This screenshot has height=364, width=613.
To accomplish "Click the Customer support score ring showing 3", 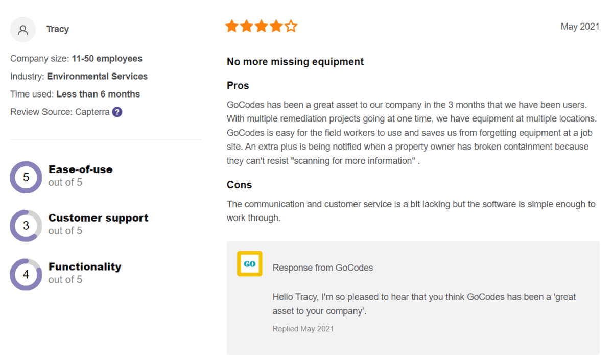I will (x=26, y=226).
